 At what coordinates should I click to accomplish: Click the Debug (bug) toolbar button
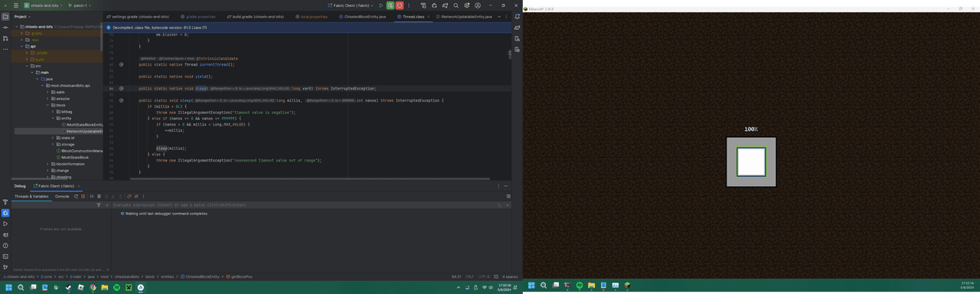point(390,5)
